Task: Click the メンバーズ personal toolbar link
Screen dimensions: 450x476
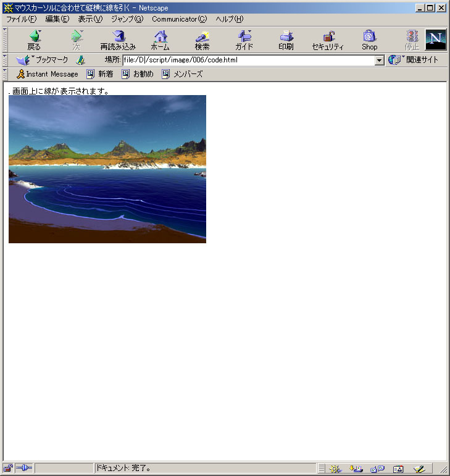Action: pos(182,74)
